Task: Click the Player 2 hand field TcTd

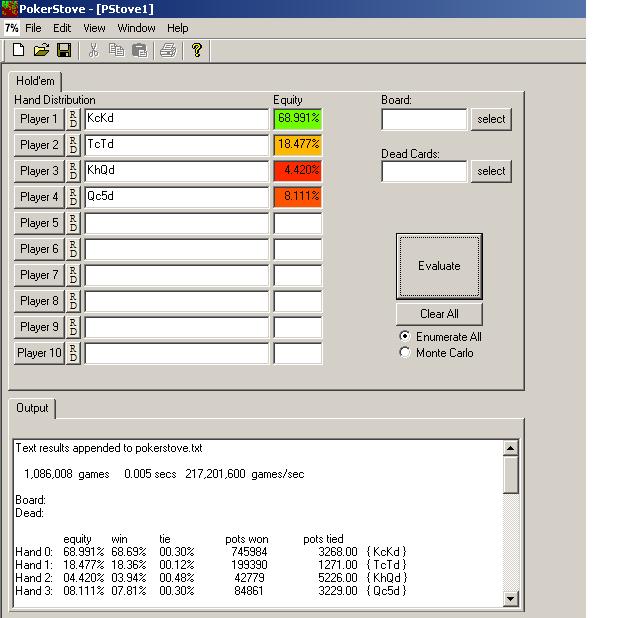Action: 176,145
